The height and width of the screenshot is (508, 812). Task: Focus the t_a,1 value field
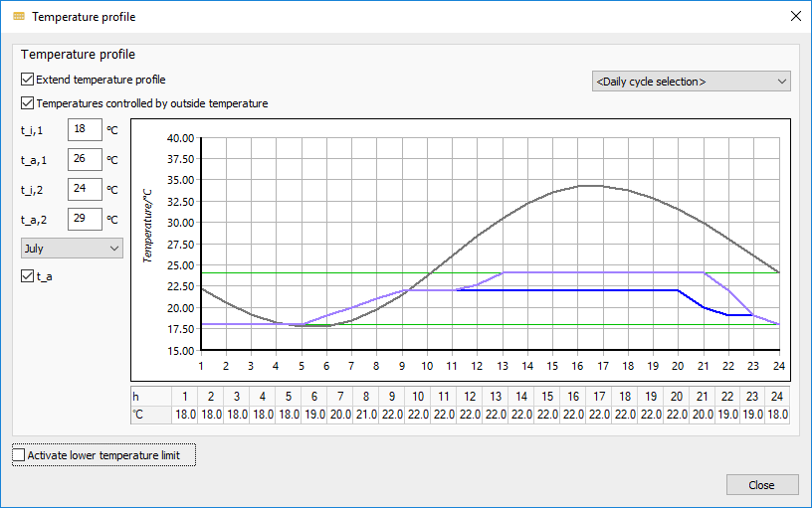[x=85, y=159]
